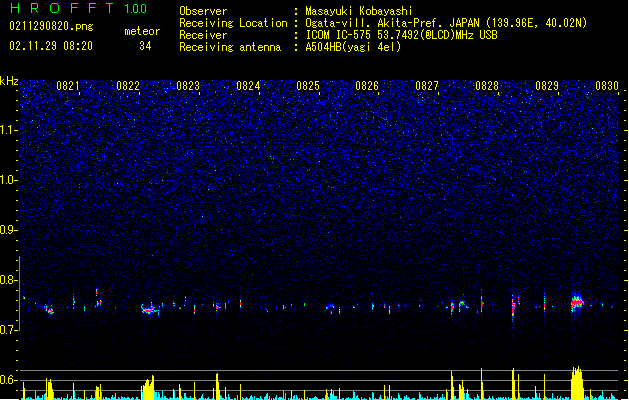Select the 0826 time marker
The height and width of the screenshot is (400, 629).
click(367, 86)
